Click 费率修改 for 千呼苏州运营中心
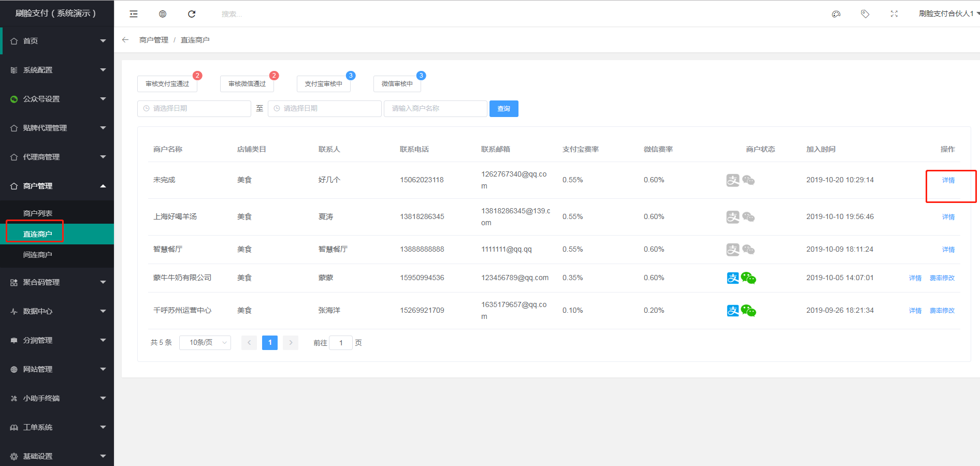980x466 pixels. click(942, 311)
